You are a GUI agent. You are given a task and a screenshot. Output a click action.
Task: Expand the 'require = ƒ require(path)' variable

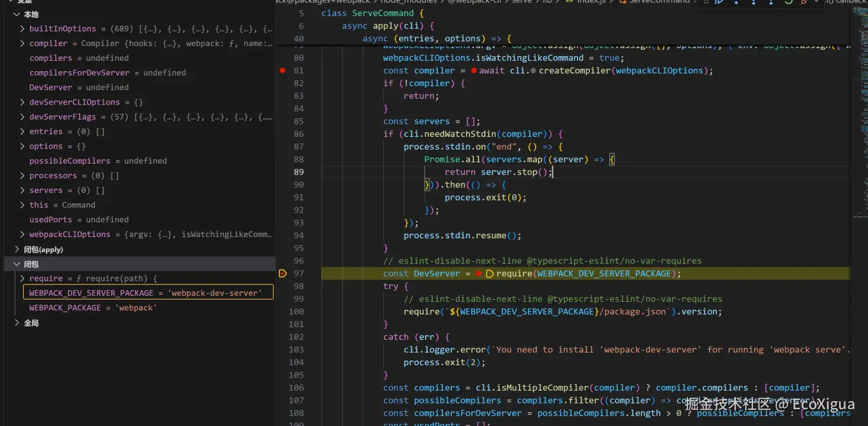coord(22,279)
